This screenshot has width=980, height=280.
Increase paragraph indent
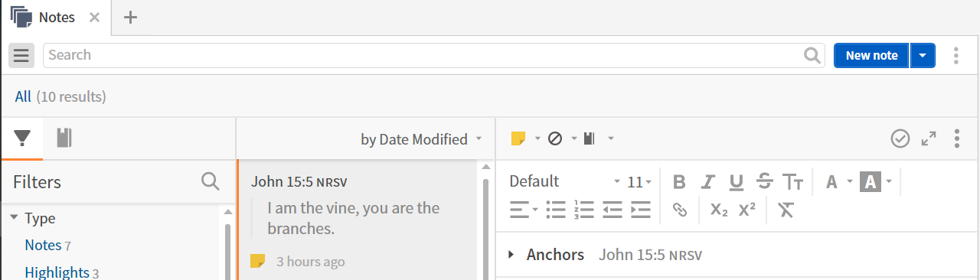(x=640, y=210)
